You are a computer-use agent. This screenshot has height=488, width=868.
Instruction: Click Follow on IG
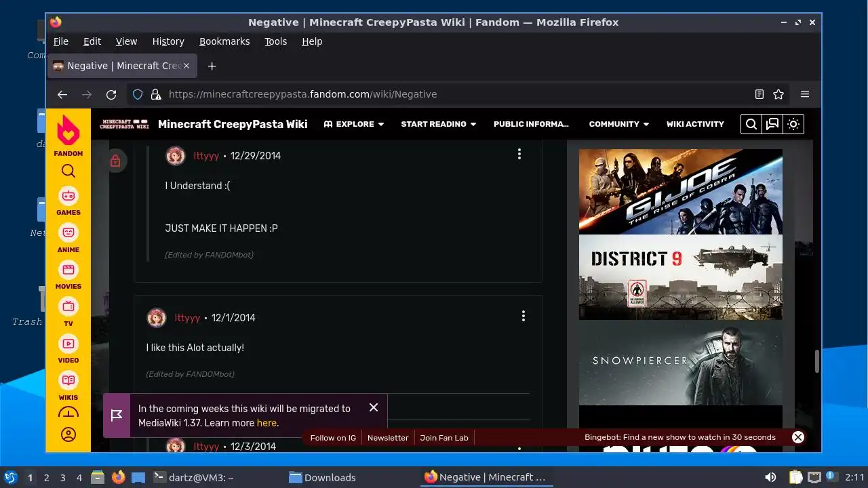[x=333, y=438]
